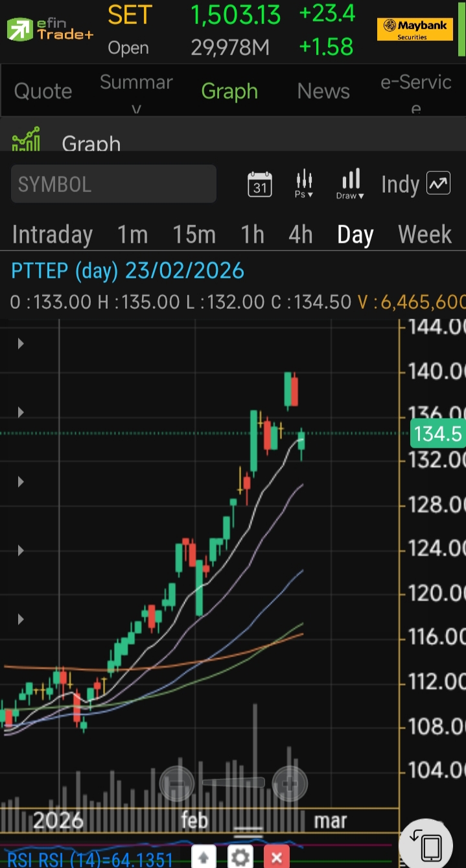Tap the Maybank Securities logo
Screen dimensions: 466x868
415,29
